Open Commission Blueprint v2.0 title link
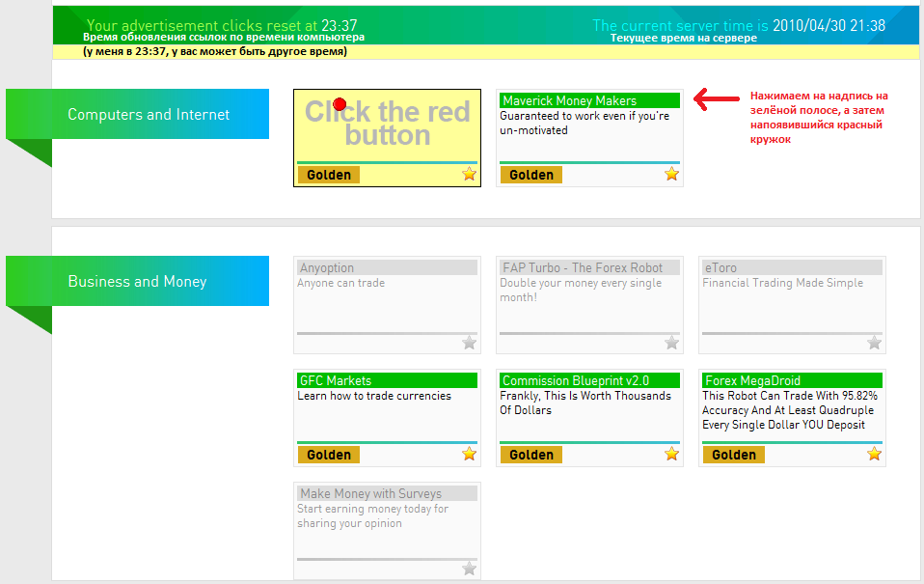Screen dimensions: 924x584 click(x=576, y=380)
